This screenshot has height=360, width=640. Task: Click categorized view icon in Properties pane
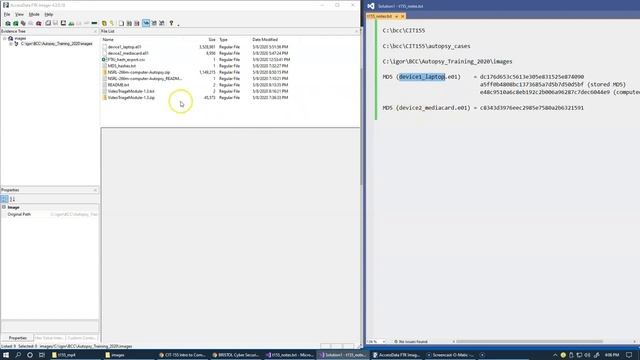pos(4,199)
